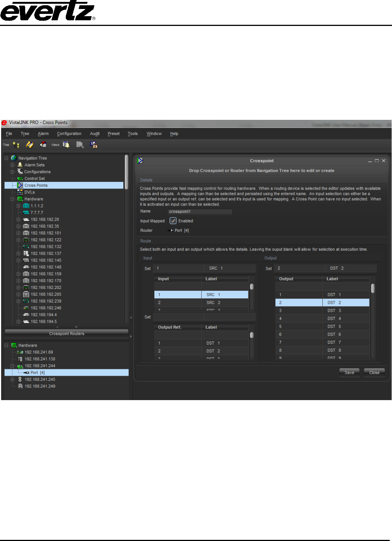This screenshot has height=541, width=392.
Task: Click the Cross Points grid icon
Action: click(20, 185)
